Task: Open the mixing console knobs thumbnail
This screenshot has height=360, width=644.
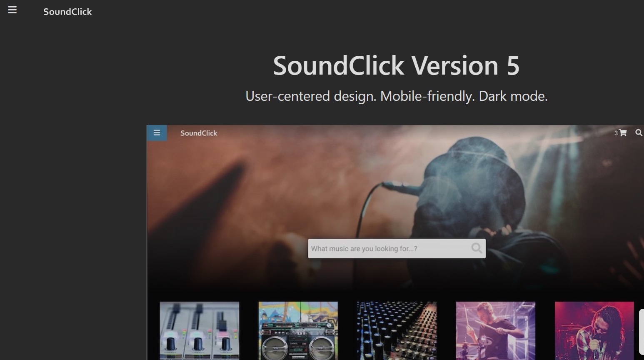Action: [x=397, y=331]
